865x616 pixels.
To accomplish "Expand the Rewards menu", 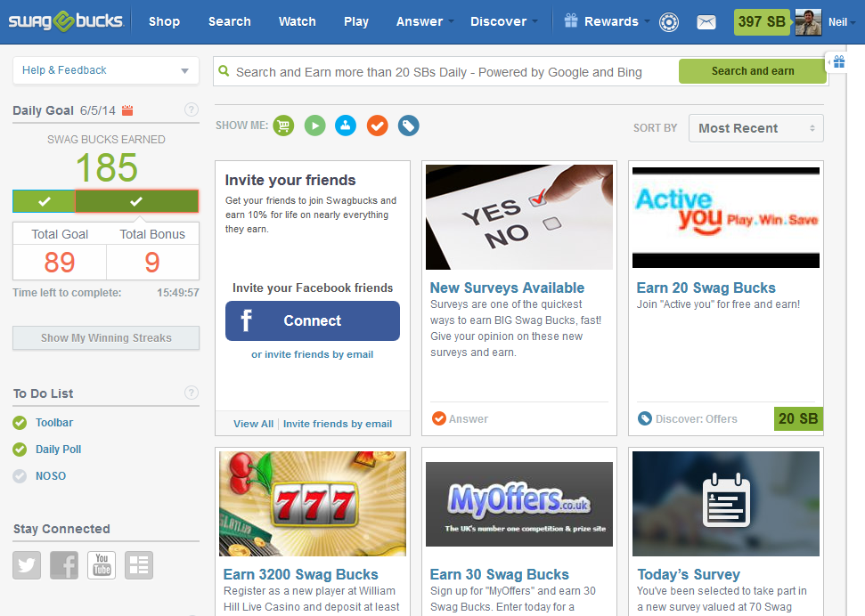I will 611,21.
